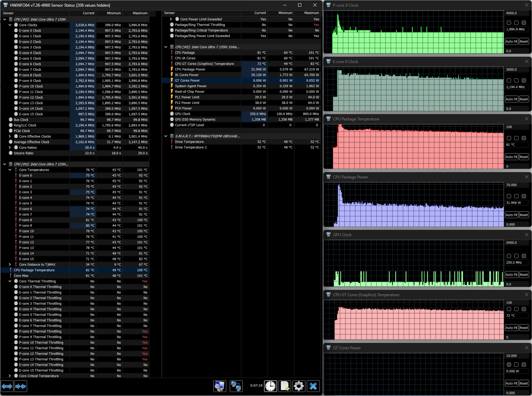The height and width of the screenshot is (396, 532).
Task: Click the icon beside Ring/LLC Clock
Action: click(x=11, y=125)
